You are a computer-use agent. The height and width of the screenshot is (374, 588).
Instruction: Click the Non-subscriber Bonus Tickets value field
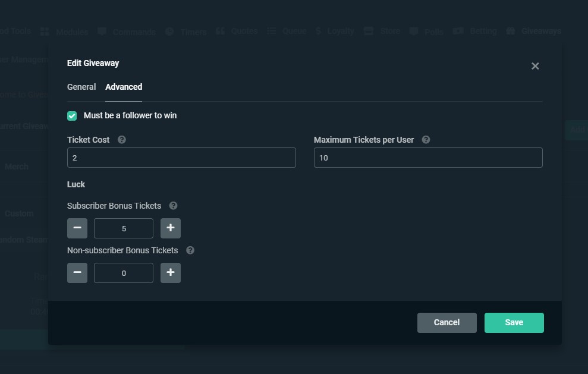(124, 273)
